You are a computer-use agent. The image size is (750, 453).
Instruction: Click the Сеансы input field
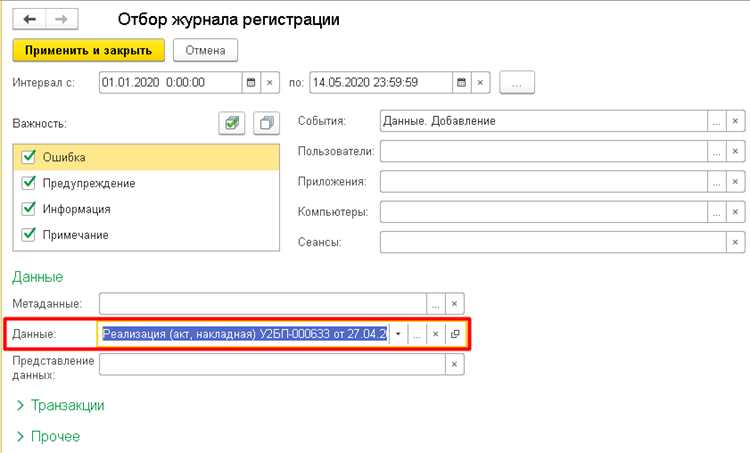pos(553,242)
